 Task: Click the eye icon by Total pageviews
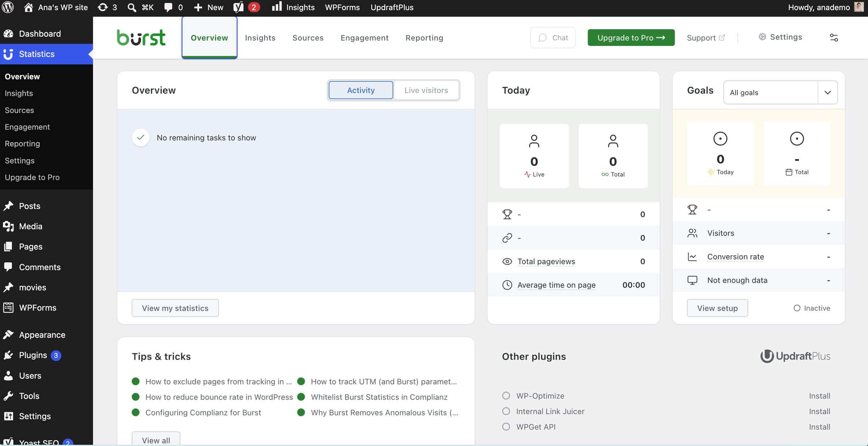pyautogui.click(x=507, y=261)
